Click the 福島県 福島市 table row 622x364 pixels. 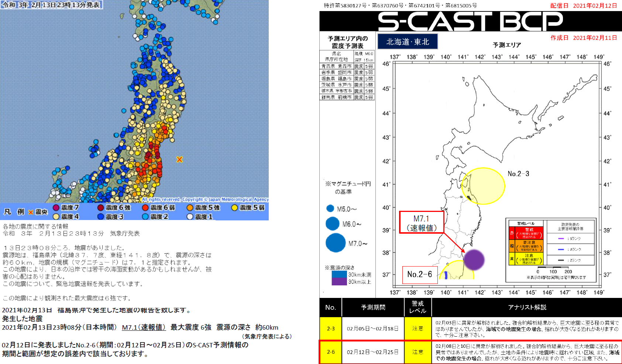[347, 79]
